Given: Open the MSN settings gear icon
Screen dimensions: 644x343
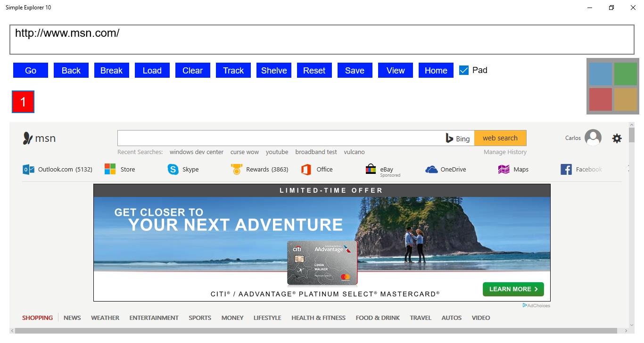Looking at the screenshot, I should click(x=617, y=138).
